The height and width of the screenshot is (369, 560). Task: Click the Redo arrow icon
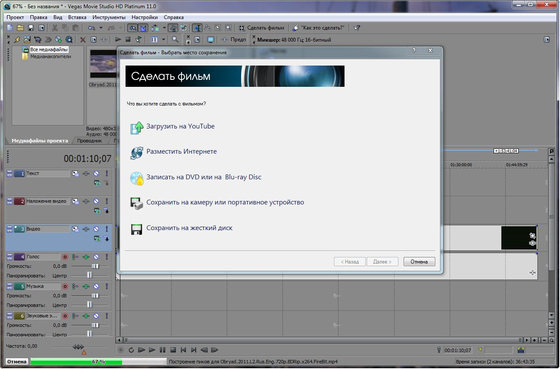point(111,28)
